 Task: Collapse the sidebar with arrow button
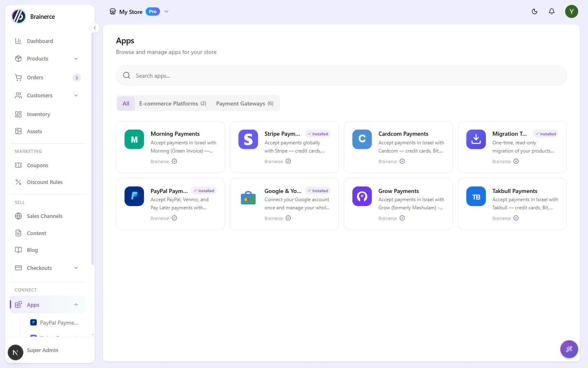[95, 28]
